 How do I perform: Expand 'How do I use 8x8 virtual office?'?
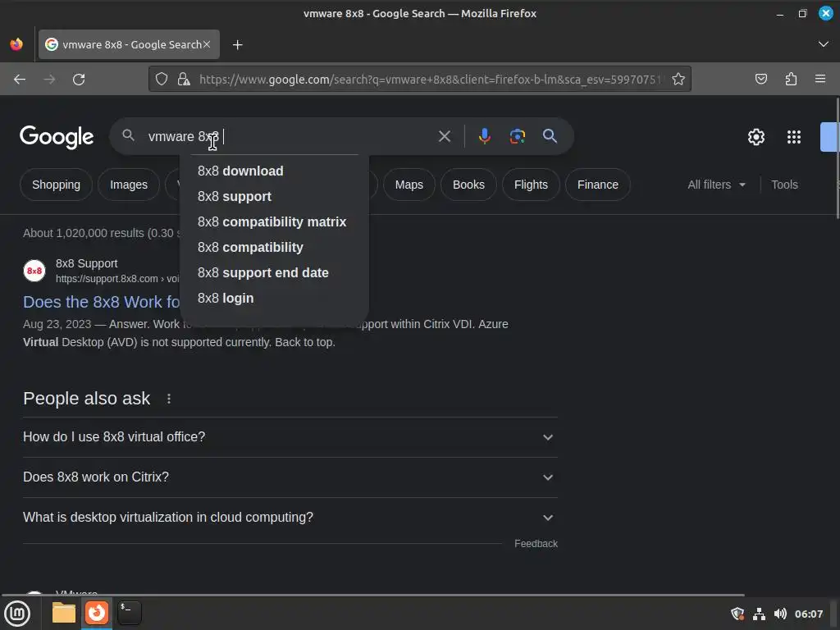(x=290, y=437)
